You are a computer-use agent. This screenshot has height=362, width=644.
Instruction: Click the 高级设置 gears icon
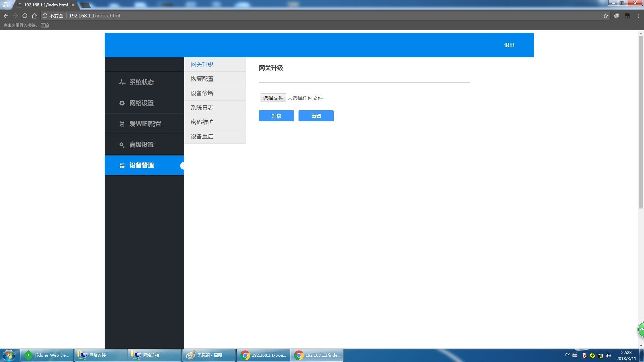(x=122, y=145)
